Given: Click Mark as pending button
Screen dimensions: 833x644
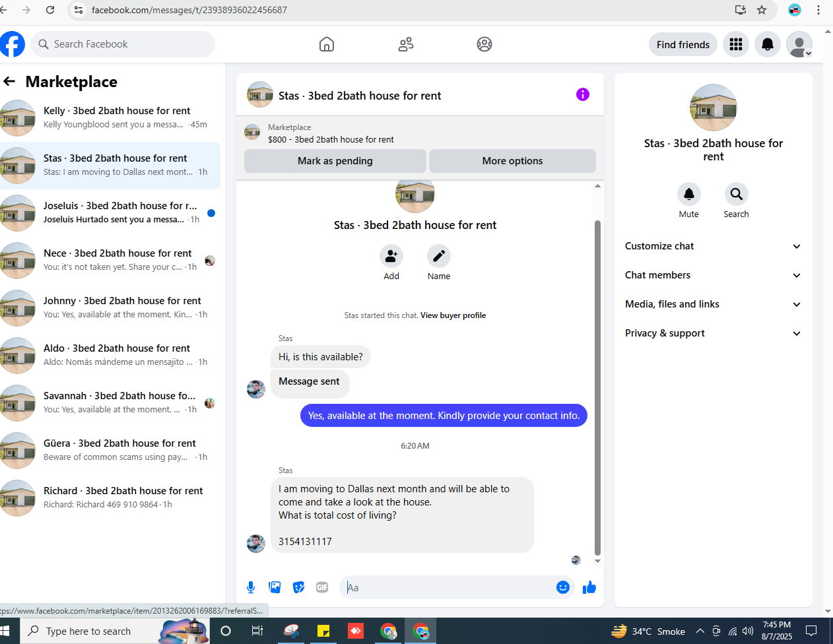Looking at the screenshot, I should coord(335,161).
